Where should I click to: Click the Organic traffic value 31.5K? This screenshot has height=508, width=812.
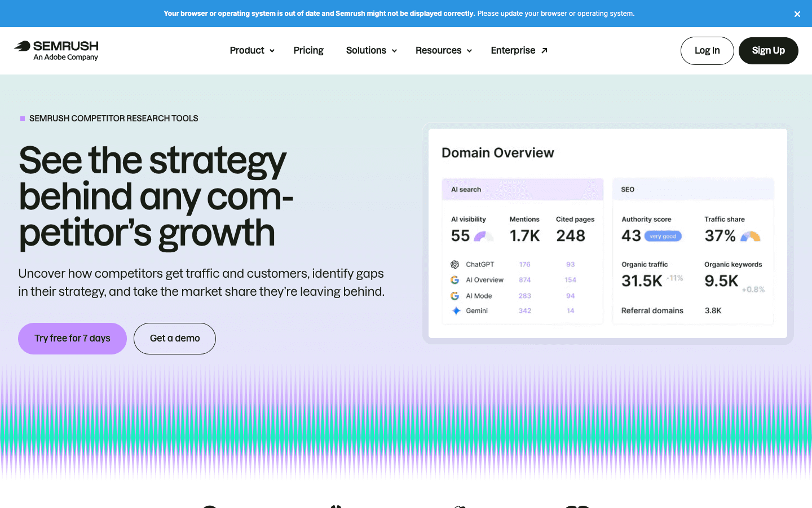click(642, 281)
